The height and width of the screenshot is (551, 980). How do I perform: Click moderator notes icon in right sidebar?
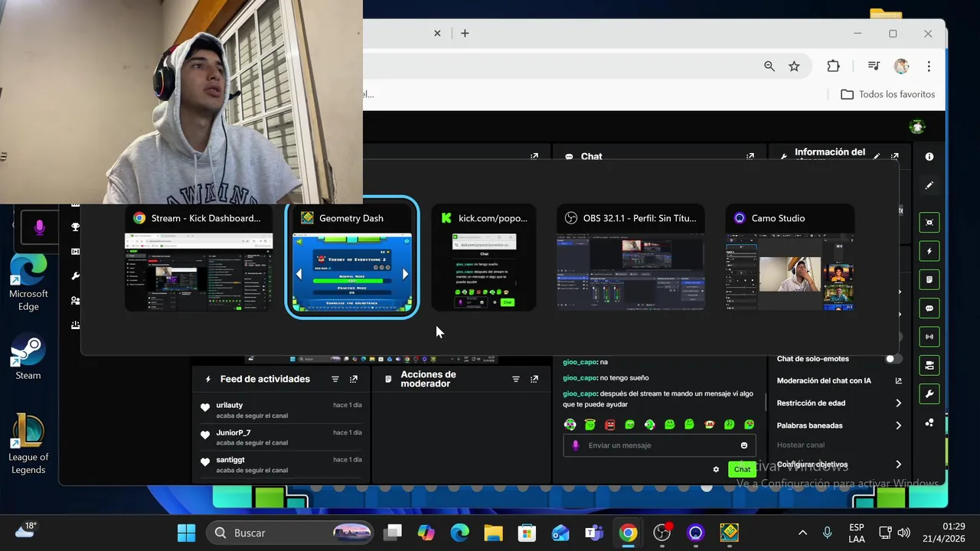click(x=929, y=279)
